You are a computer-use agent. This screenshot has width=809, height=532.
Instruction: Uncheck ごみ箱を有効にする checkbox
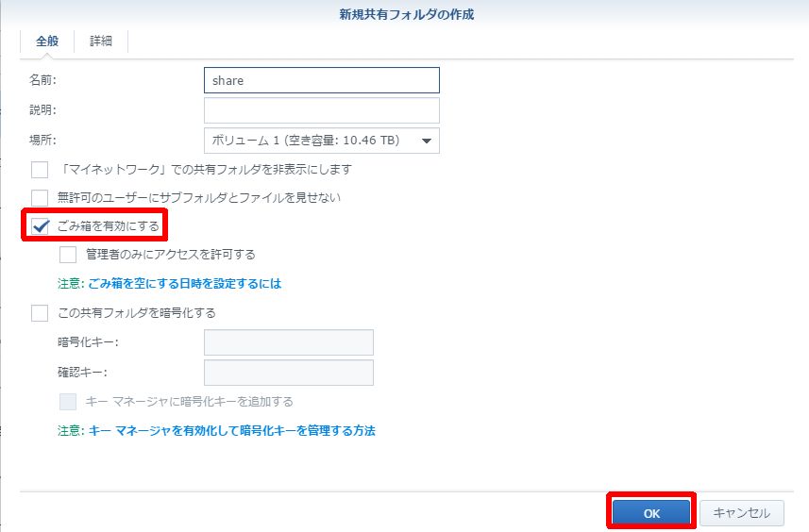pyautogui.click(x=40, y=226)
